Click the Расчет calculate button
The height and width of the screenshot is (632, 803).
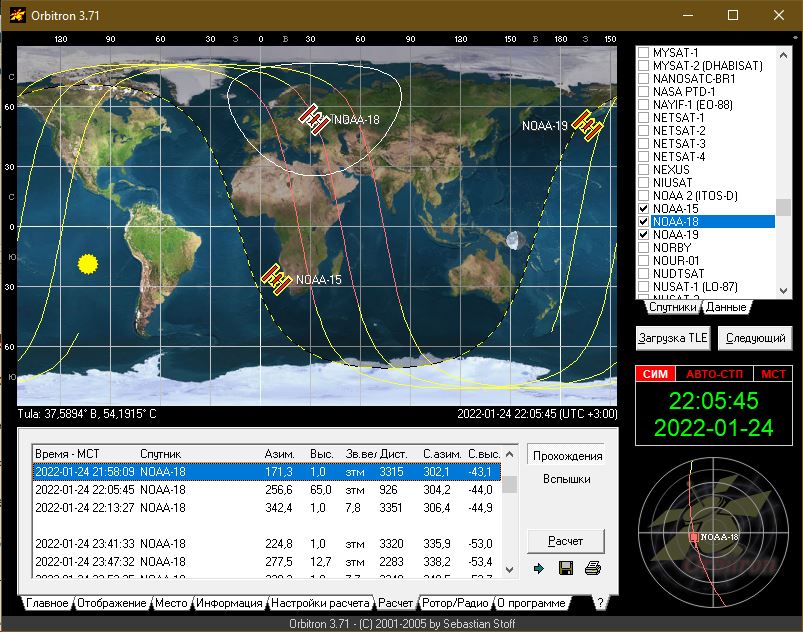point(565,541)
